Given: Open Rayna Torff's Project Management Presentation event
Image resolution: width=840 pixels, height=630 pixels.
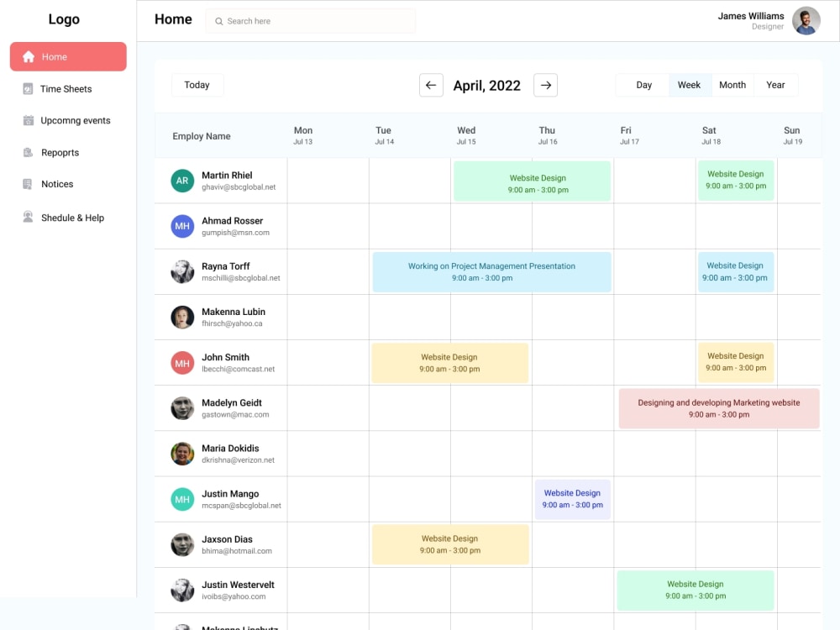Looking at the screenshot, I should (492, 271).
